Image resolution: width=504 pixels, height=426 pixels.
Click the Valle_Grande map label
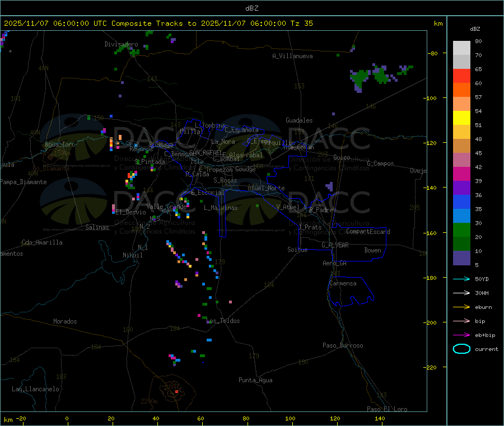(166, 207)
